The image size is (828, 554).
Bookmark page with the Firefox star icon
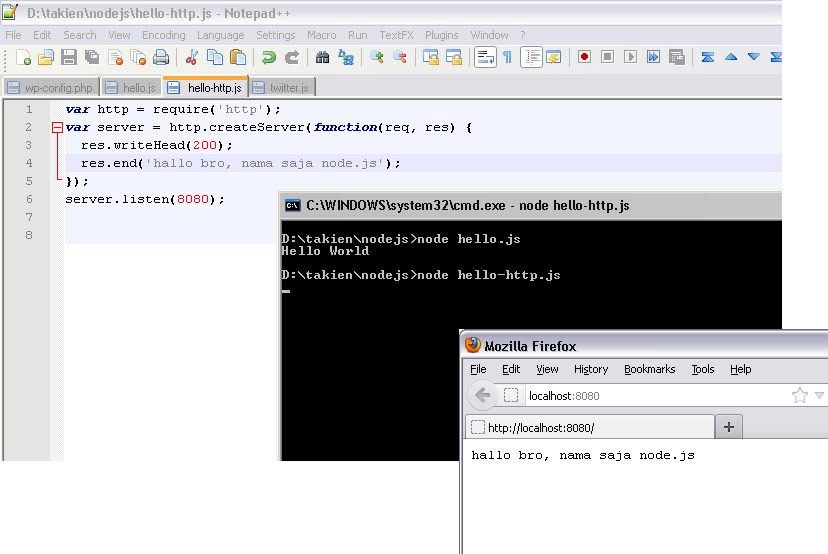tap(799, 395)
